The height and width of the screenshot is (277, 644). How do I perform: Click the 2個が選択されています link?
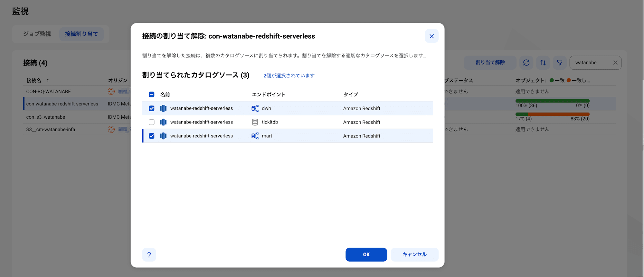click(x=289, y=75)
